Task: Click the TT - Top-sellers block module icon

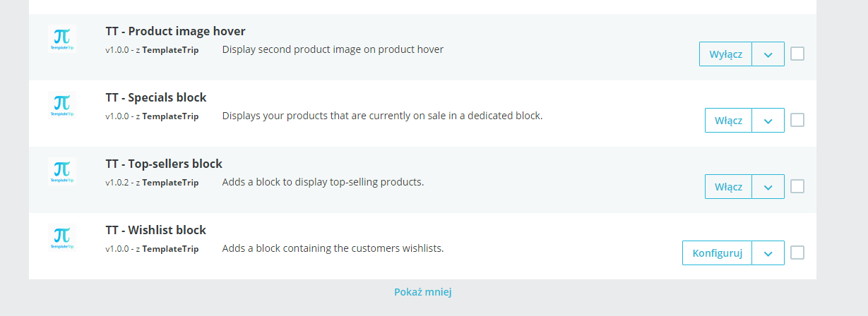Action: point(62,171)
